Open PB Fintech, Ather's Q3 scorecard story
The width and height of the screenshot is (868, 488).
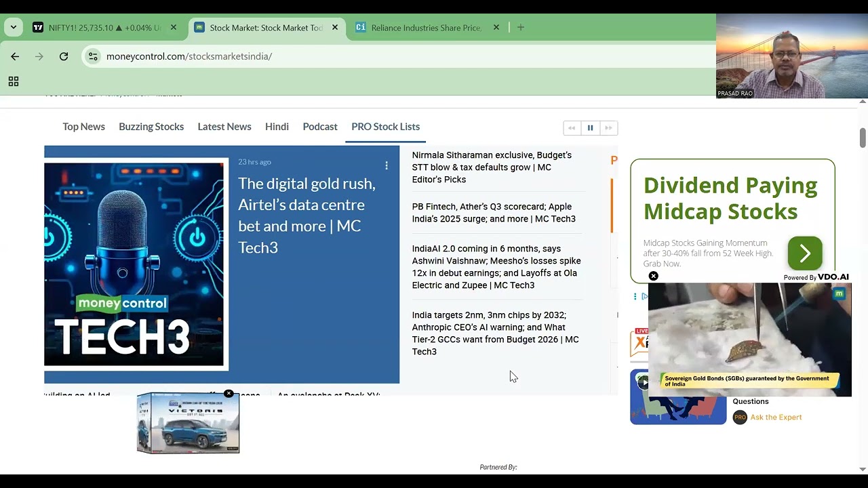pos(494,213)
